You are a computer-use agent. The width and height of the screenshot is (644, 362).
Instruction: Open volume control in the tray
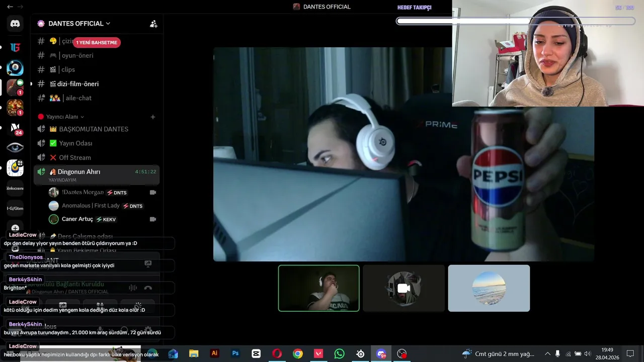coord(587,354)
